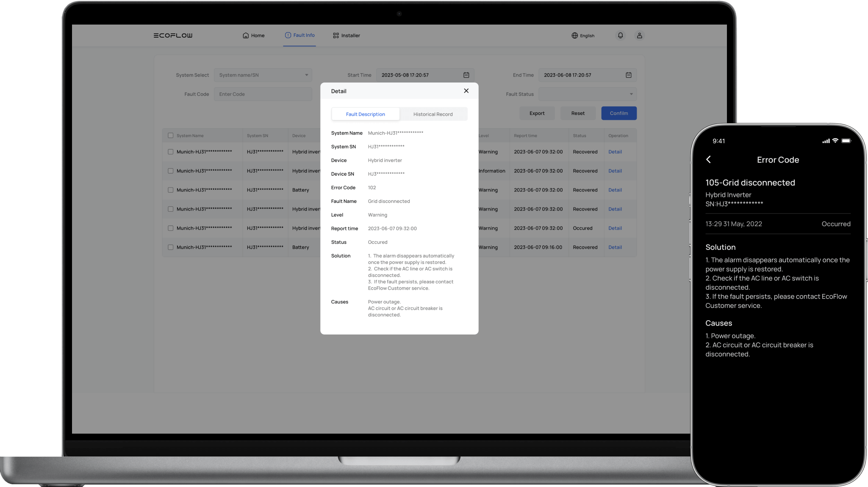Expand the System Select dropdown
The height and width of the screenshot is (487, 868).
[263, 75]
